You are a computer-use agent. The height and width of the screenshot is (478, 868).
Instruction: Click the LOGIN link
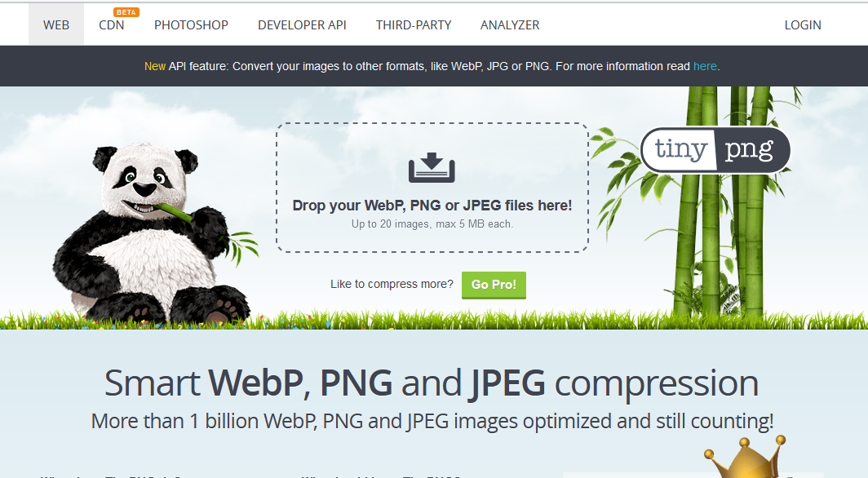[803, 25]
